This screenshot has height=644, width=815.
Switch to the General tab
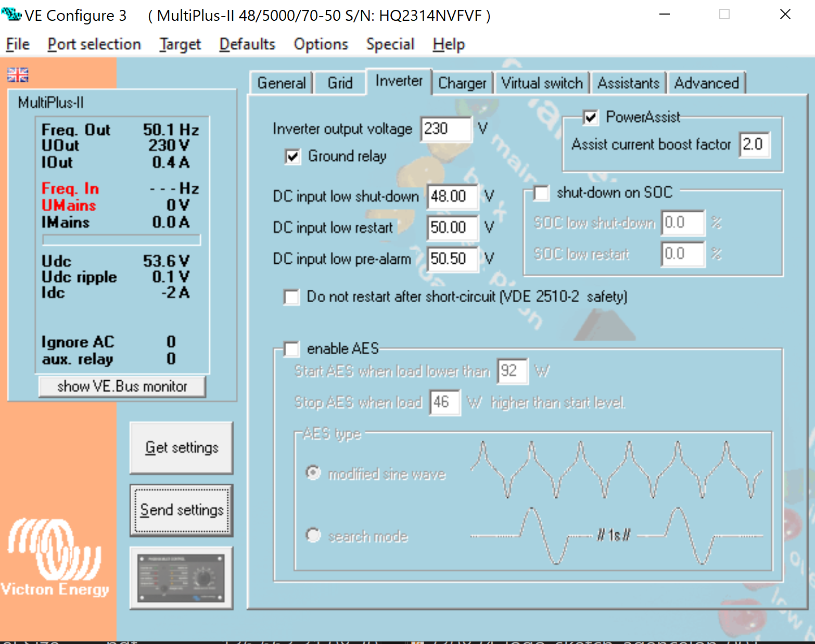[x=282, y=83]
